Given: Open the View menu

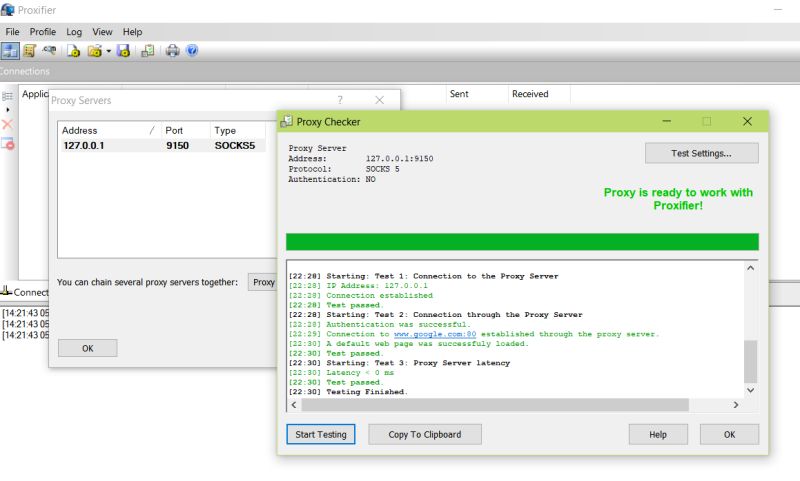Looking at the screenshot, I should click(102, 32).
